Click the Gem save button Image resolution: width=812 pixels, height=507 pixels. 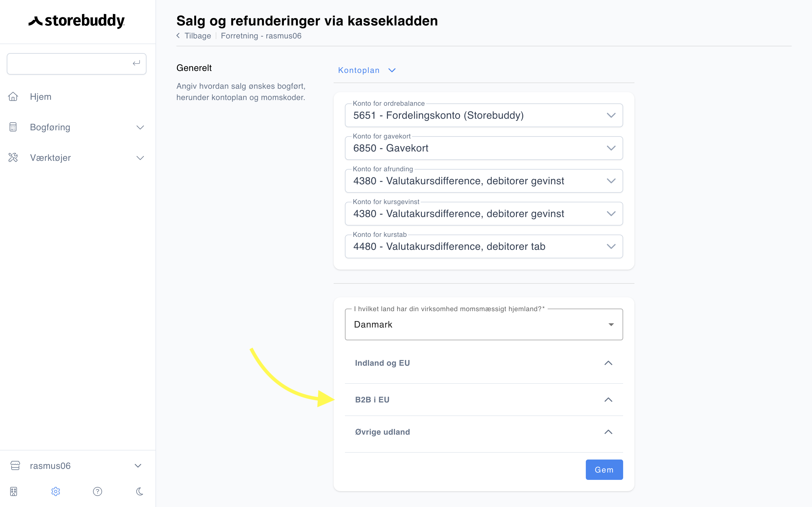pyautogui.click(x=604, y=469)
